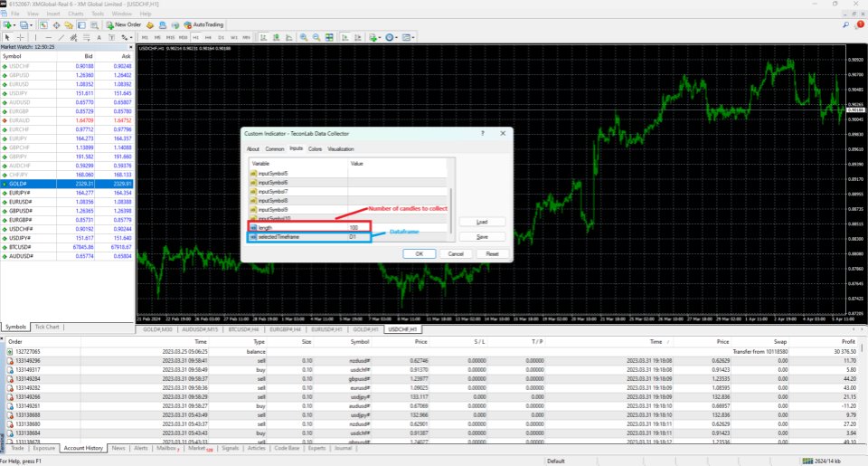Screen dimensions: 868x466
Task: Zoom in the chart with magnifier icon
Action: 304,38
